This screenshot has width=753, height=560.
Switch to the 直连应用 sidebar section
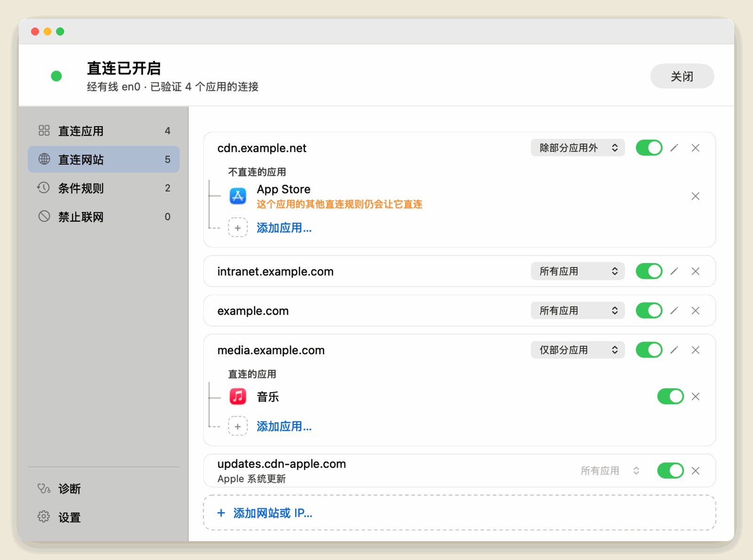click(x=104, y=131)
